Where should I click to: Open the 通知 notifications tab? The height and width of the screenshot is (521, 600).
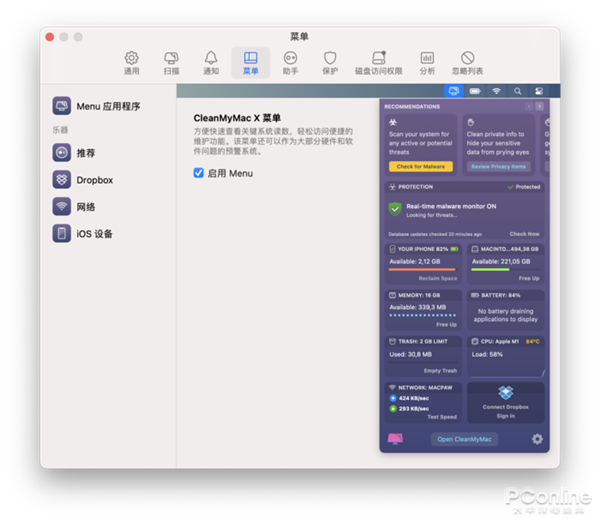click(x=211, y=63)
